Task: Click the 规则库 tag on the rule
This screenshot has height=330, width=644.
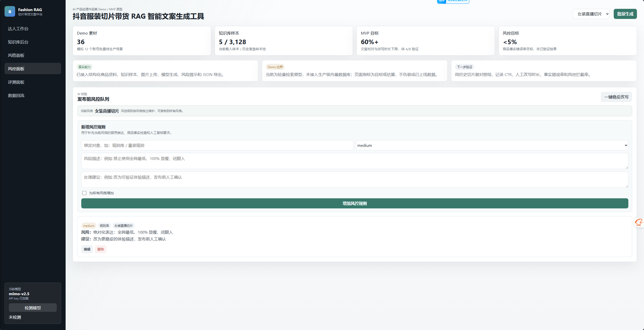Action: 104,226
